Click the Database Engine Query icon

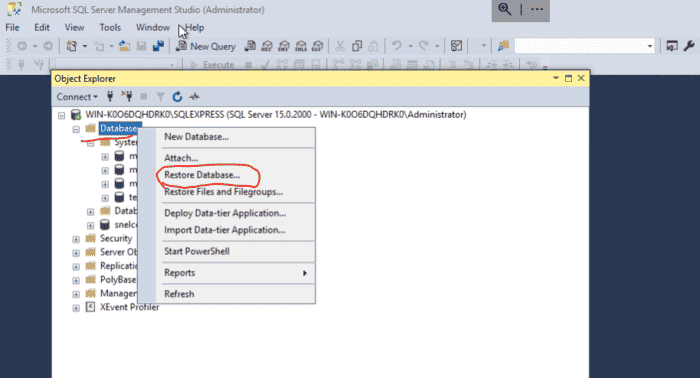point(250,46)
